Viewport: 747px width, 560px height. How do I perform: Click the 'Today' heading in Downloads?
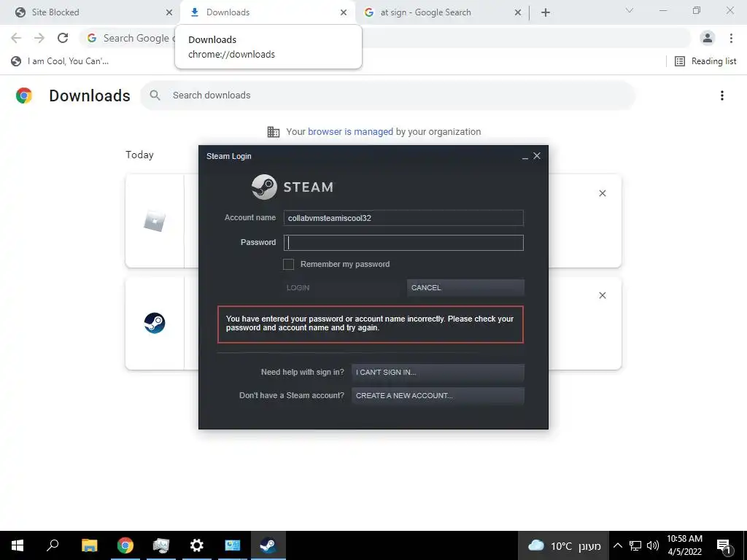click(139, 155)
